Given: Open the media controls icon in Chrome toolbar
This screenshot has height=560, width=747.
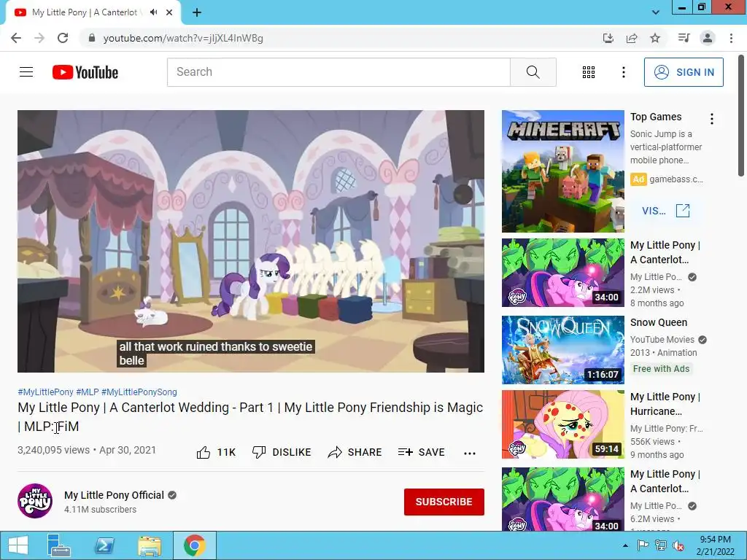Looking at the screenshot, I should coord(684,38).
